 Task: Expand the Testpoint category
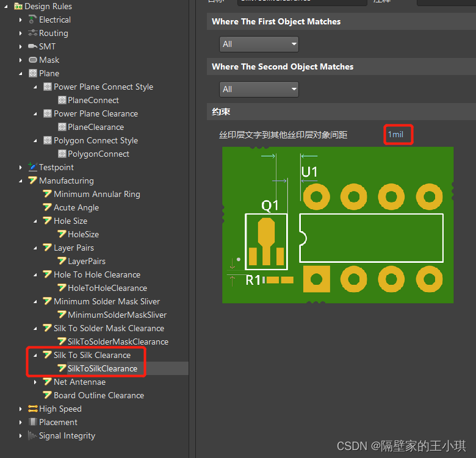click(20, 167)
